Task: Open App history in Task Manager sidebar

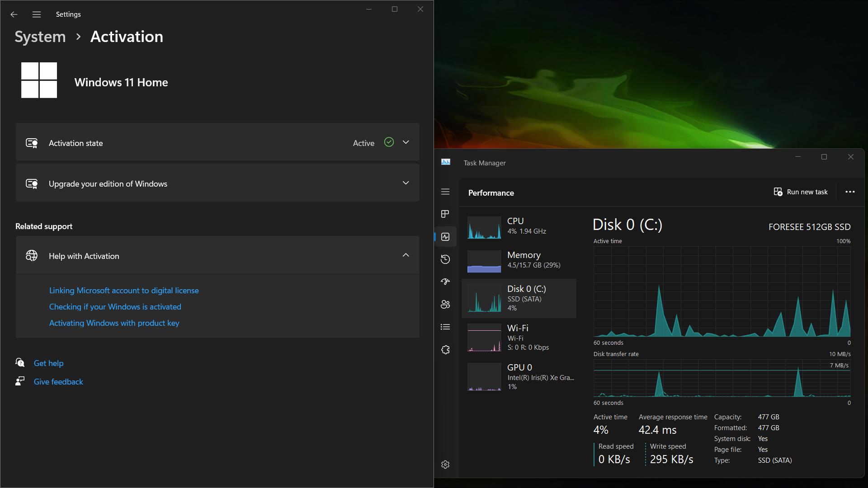Action: point(445,259)
